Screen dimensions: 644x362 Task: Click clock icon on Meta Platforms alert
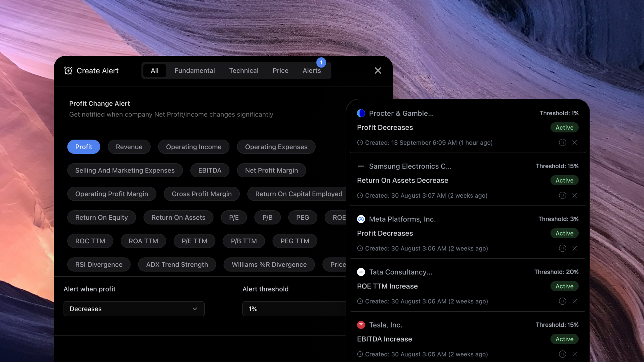tap(360, 248)
